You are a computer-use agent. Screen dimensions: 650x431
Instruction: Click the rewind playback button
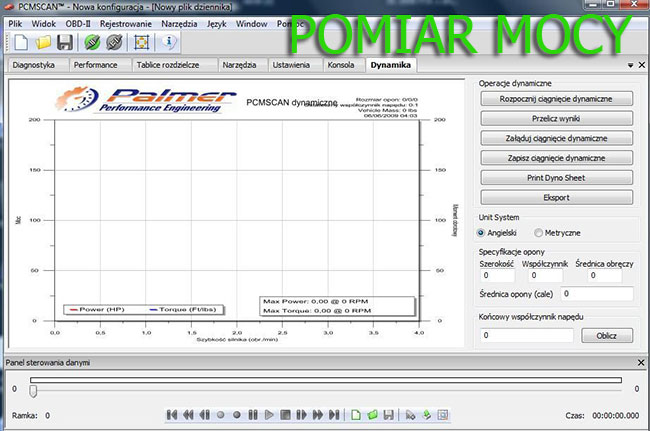tap(188, 415)
